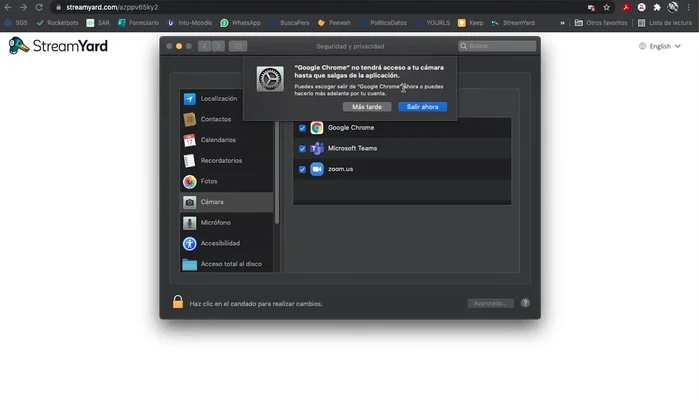
Task: Open the SAR bookmark
Action: (98, 23)
